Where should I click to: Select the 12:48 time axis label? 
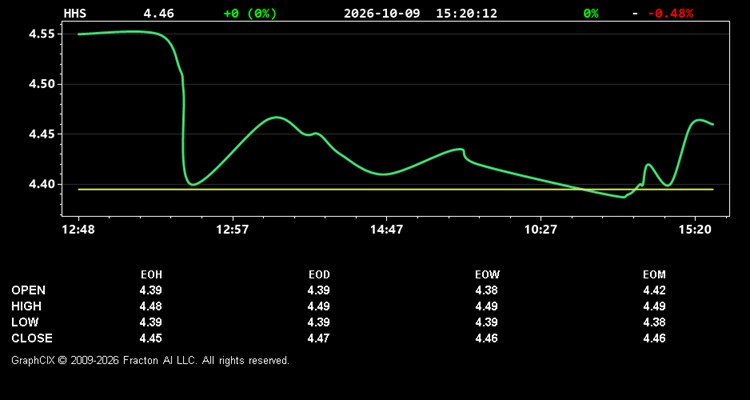pyautogui.click(x=78, y=230)
